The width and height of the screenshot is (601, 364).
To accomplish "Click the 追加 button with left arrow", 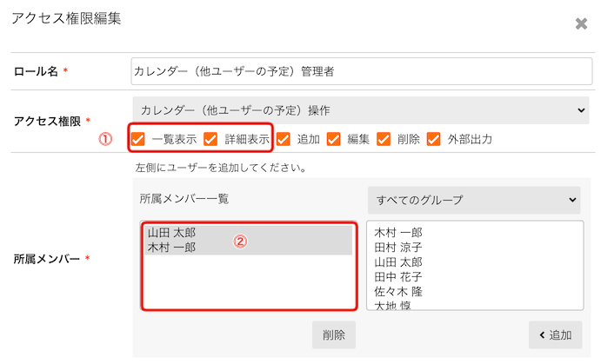I will pyautogui.click(x=556, y=335).
